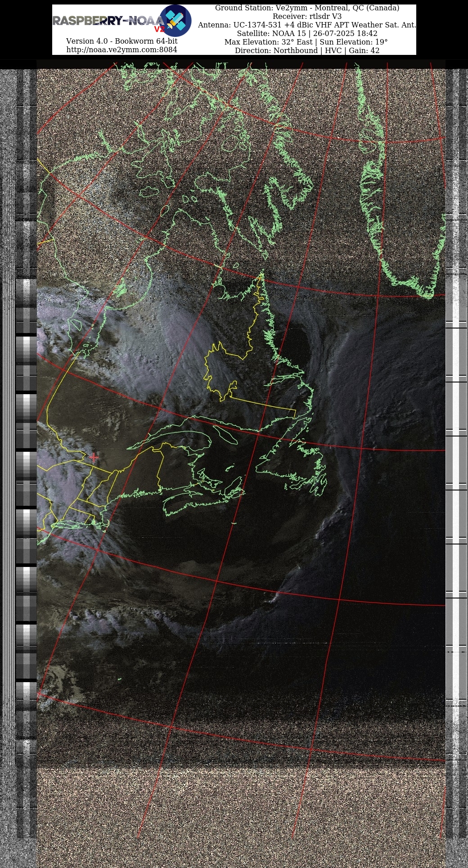
Task: Click the satellite emblem icon in header
Action: [x=175, y=21]
